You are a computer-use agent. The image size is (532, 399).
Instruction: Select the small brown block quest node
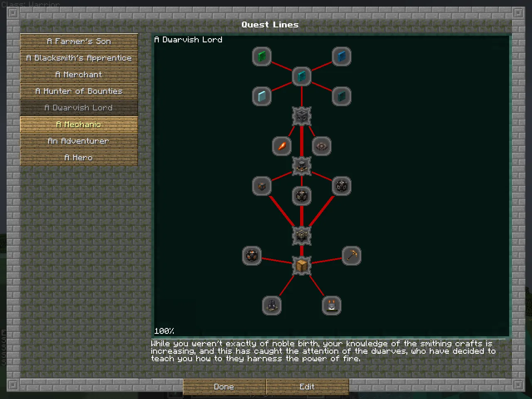tap(262, 186)
